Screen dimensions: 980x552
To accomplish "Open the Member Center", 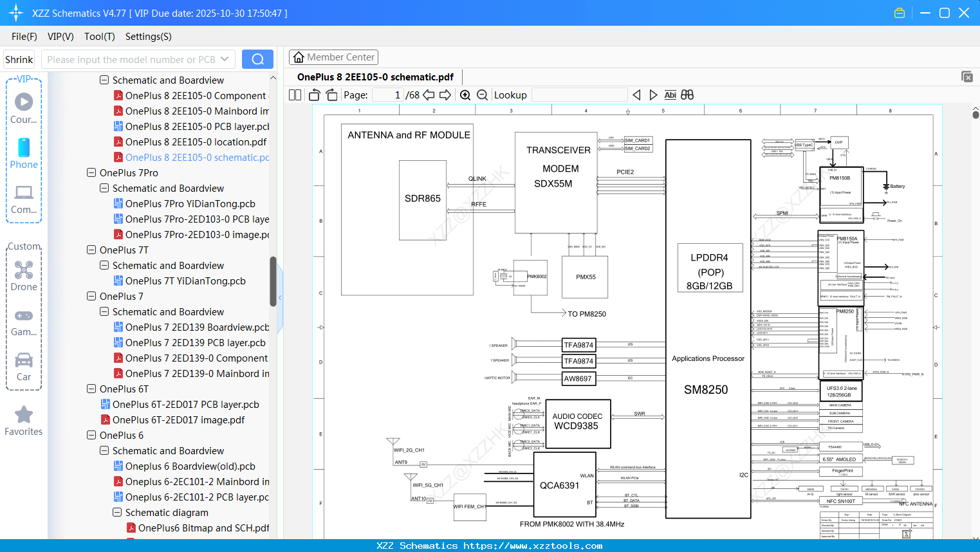I will click(333, 57).
